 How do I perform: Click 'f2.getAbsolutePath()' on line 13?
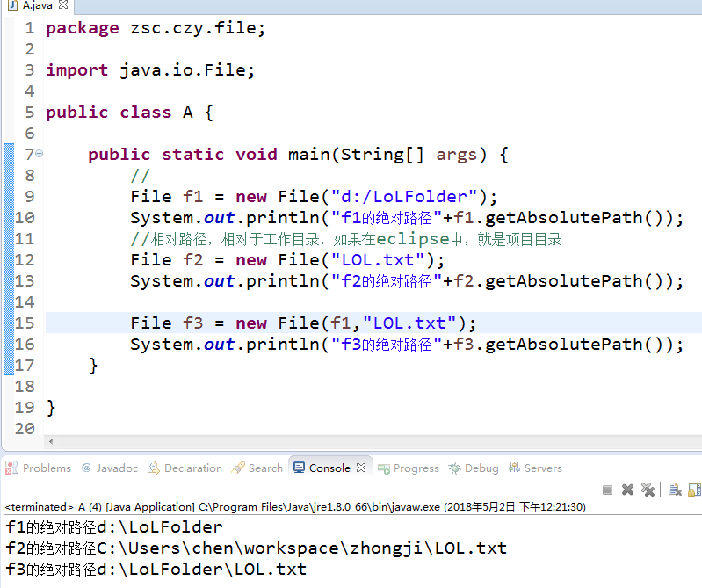pyautogui.click(x=559, y=281)
